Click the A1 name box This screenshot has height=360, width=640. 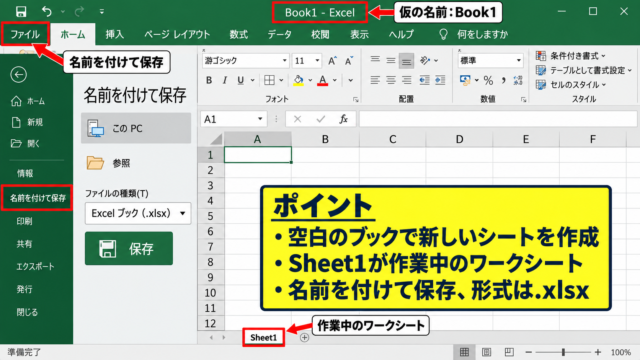[233, 119]
